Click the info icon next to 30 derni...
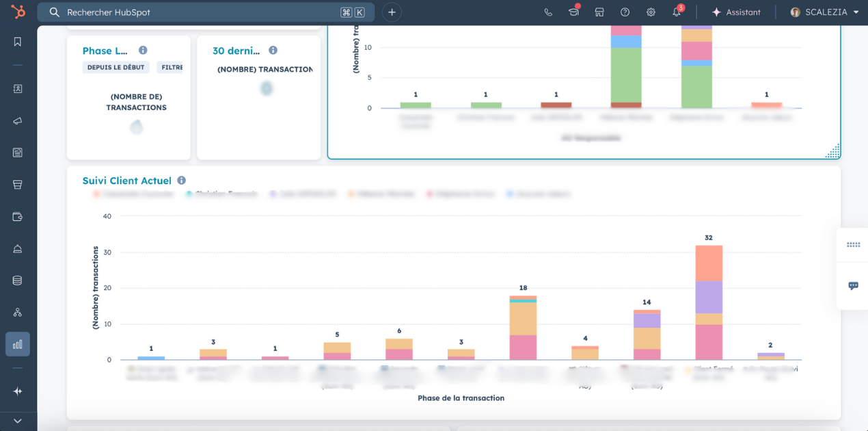This screenshot has height=431, width=868. 273,51
